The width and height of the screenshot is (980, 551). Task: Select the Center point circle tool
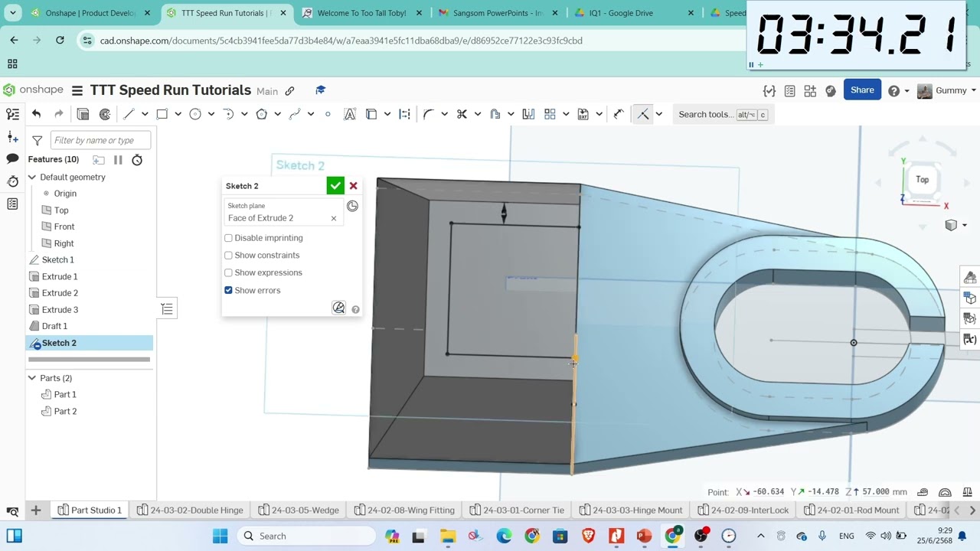195,114
